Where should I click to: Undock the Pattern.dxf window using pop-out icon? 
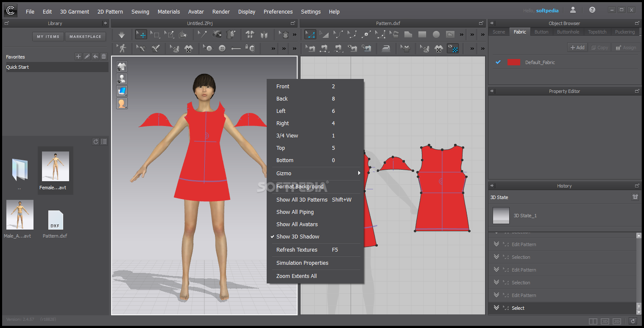[481, 23]
